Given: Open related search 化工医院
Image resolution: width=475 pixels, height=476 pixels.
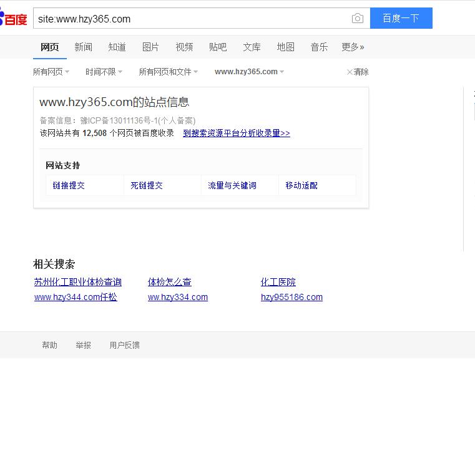Looking at the screenshot, I should [x=278, y=282].
